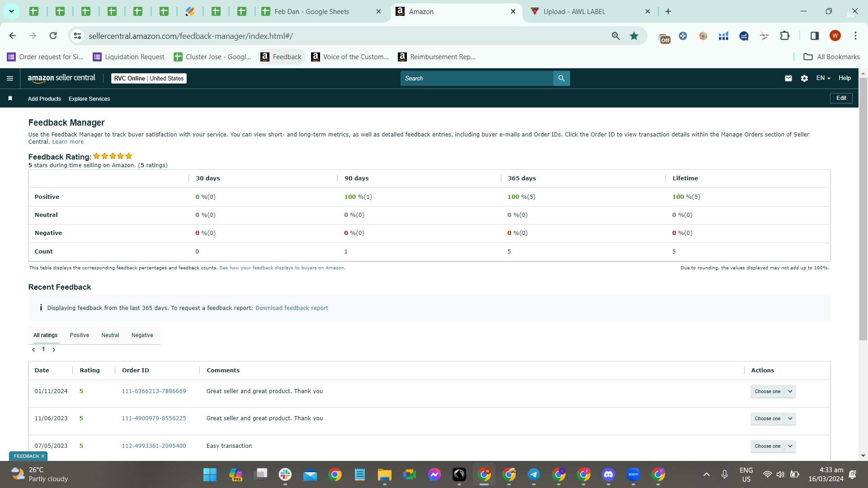The height and width of the screenshot is (488, 868).
Task: Open Choose one dropdown for order 112-4993361-2095400
Action: pos(773,446)
